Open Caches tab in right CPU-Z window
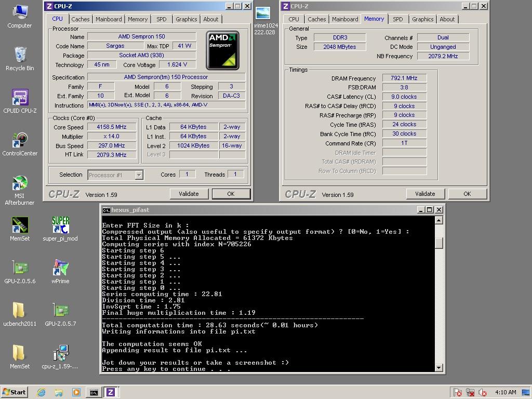 tap(317, 19)
